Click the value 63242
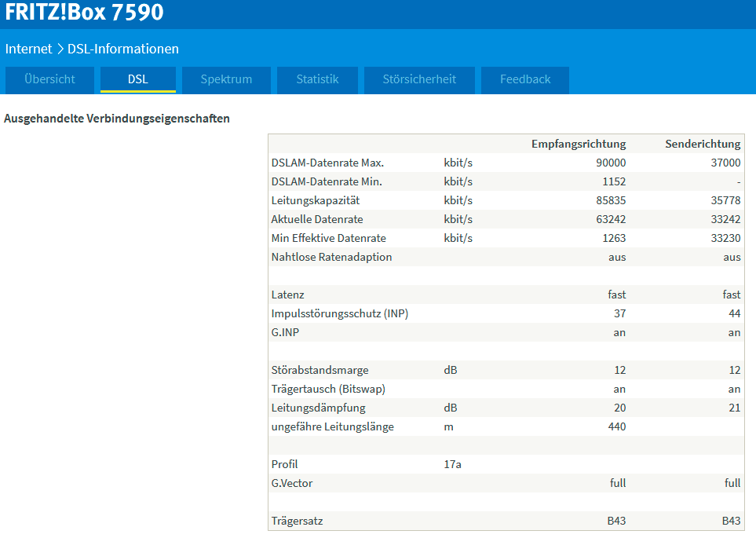Screen dimensions: 756x538 (x=611, y=219)
